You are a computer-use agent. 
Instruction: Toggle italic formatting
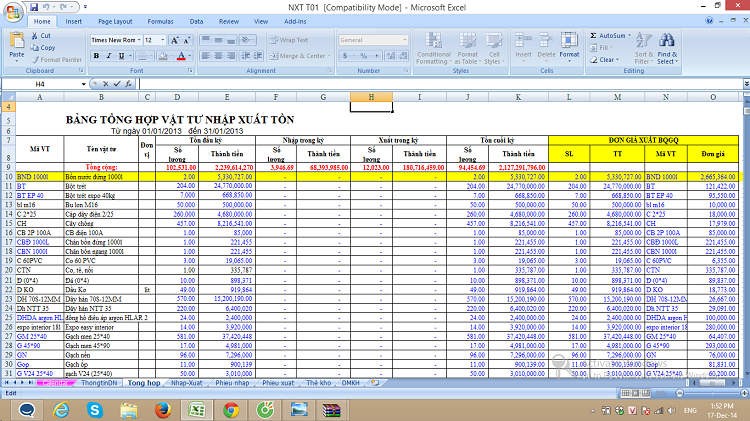pyautogui.click(x=109, y=56)
